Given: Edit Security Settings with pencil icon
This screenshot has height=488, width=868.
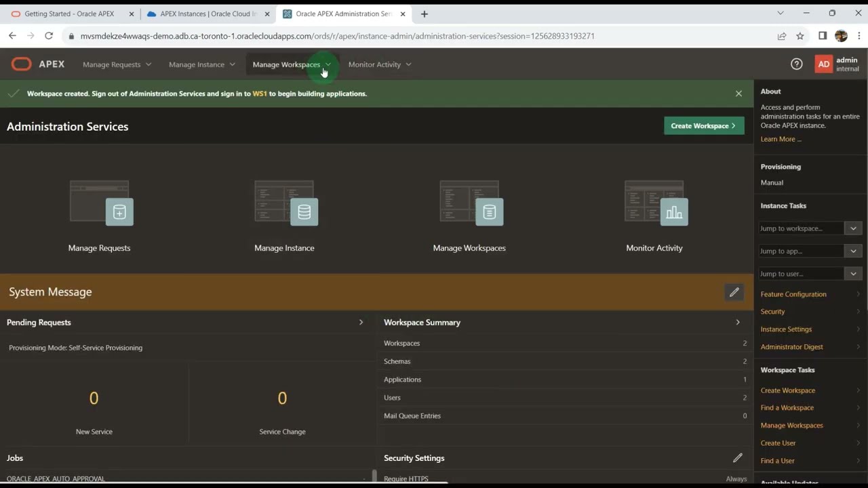Looking at the screenshot, I should click(738, 458).
